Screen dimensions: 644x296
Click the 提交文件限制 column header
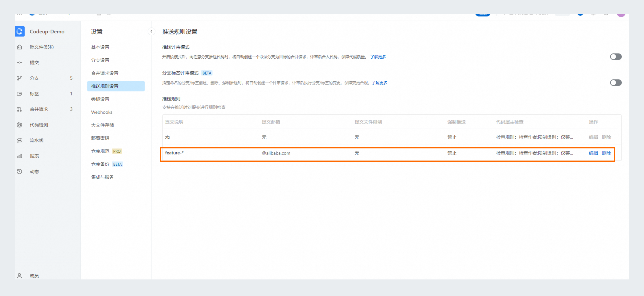[x=368, y=122]
